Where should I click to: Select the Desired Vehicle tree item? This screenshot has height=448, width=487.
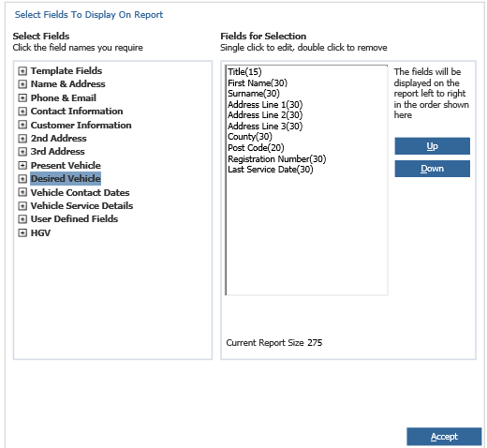coord(66,179)
